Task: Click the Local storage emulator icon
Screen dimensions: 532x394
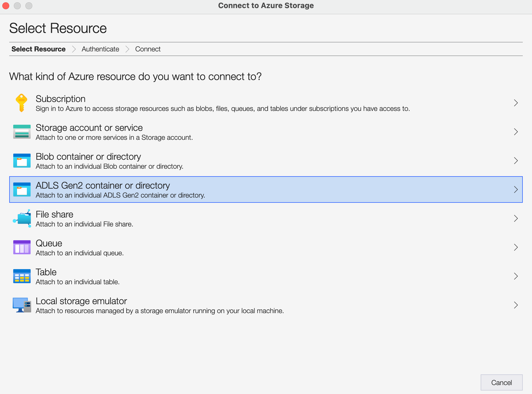Action: 22,305
